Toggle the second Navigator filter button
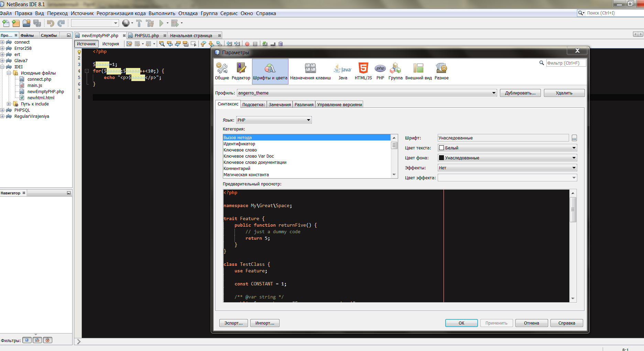 [37, 340]
